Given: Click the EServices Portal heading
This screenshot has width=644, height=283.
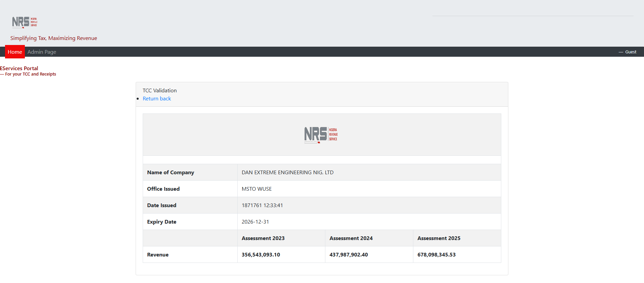Looking at the screenshot, I should pos(19,68).
